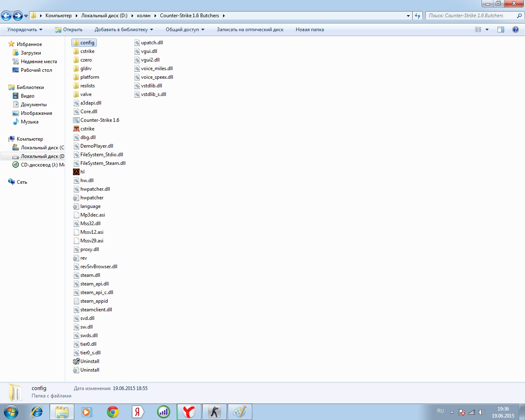Select the cstrike application icon
This screenshot has height=420, width=525.
point(76,129)
